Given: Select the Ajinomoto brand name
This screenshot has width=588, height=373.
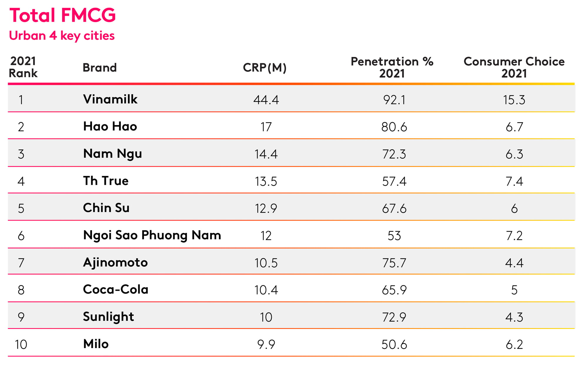Looking at the screenshot, I should tap(115, 263).
